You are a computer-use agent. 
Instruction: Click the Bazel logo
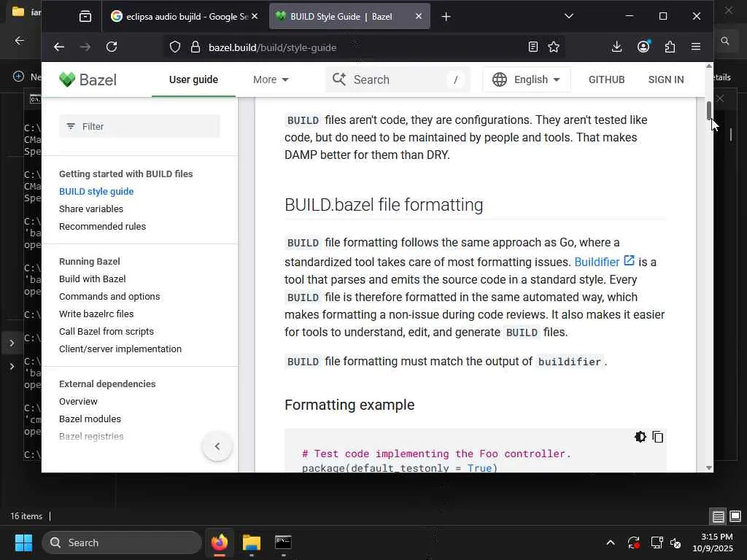point(88,79)
